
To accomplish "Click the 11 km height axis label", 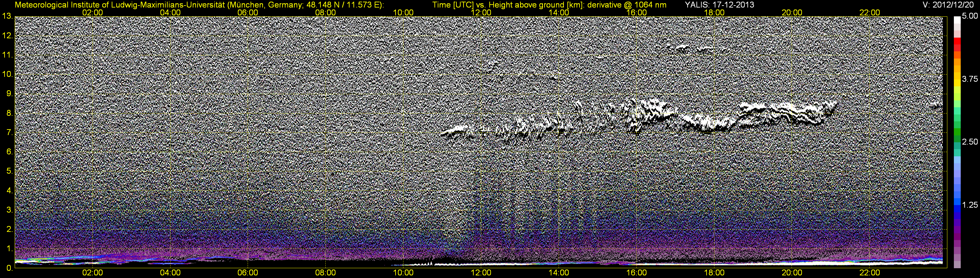I will point(7,55).
